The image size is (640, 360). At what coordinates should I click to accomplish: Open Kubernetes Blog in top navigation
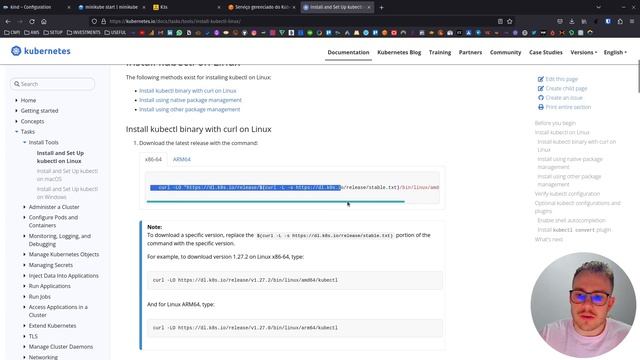pos(399,52)
